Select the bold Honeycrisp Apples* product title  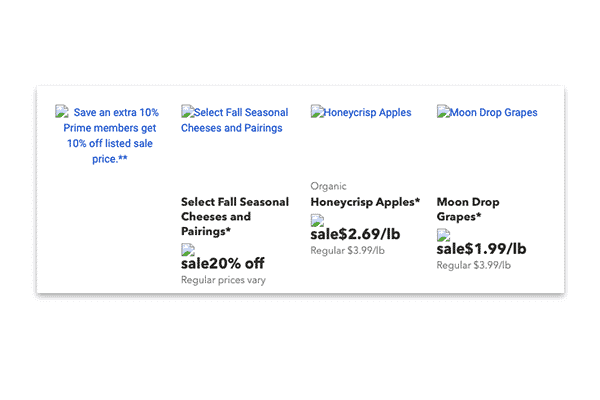(365, 202)
